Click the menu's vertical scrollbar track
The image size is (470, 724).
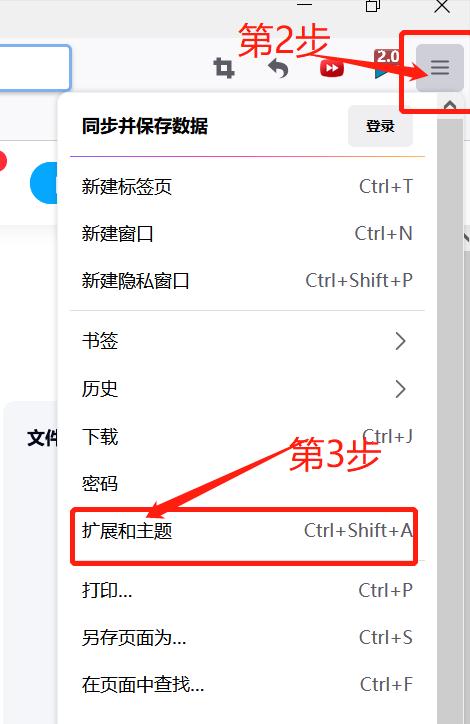450,416
